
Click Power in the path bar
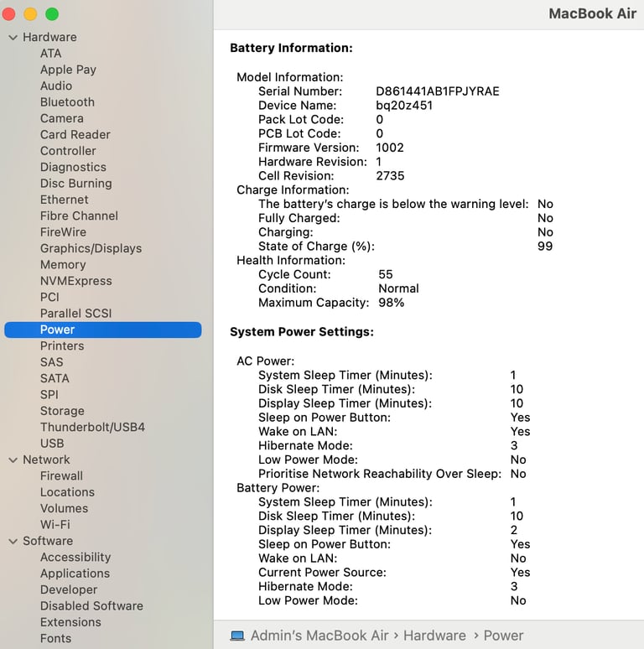pyautogui.click(x=503, y=636)
